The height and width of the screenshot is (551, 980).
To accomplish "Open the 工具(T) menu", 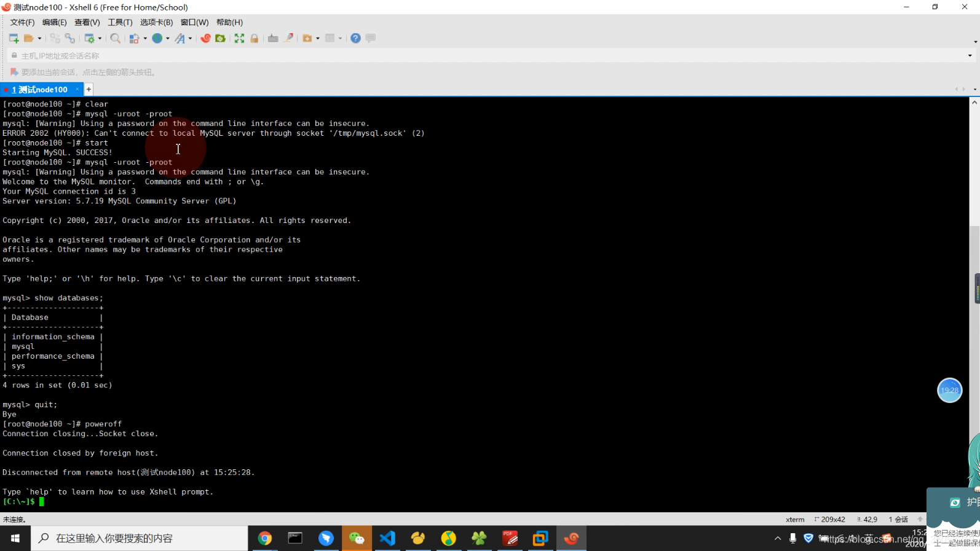I will [x=120, y=22].
